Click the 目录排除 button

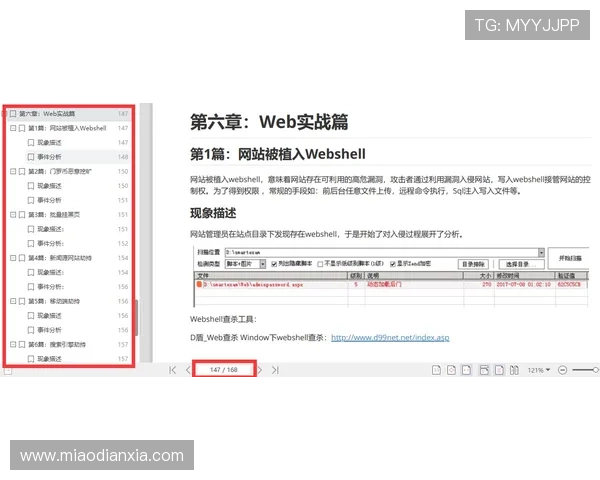pos(473,264)
